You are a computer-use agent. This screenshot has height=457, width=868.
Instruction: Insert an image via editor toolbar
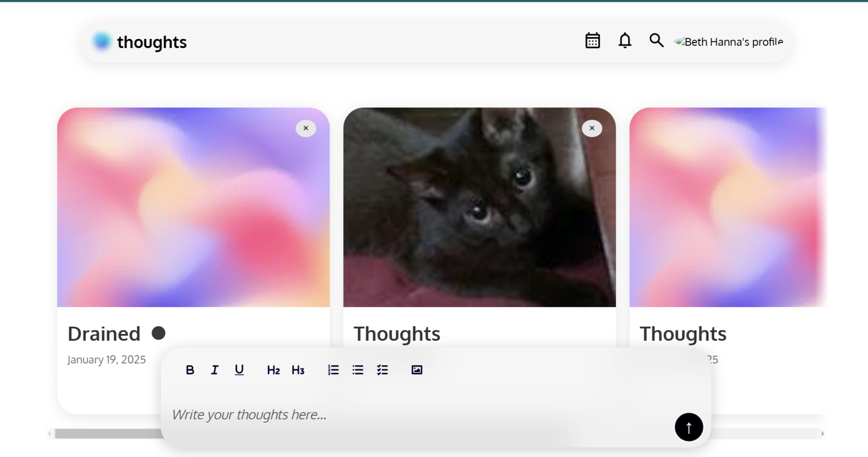(x=417, y=370)
